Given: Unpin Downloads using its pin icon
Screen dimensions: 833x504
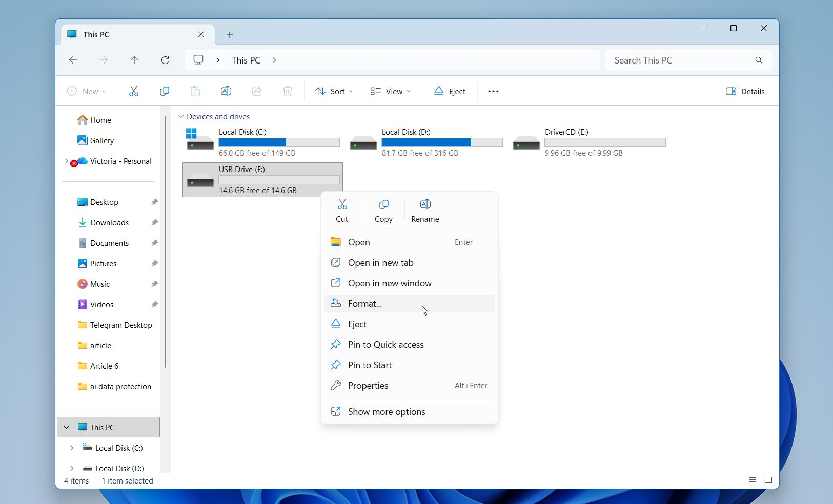Looking at the screenshot, I should tap(154, 222).
